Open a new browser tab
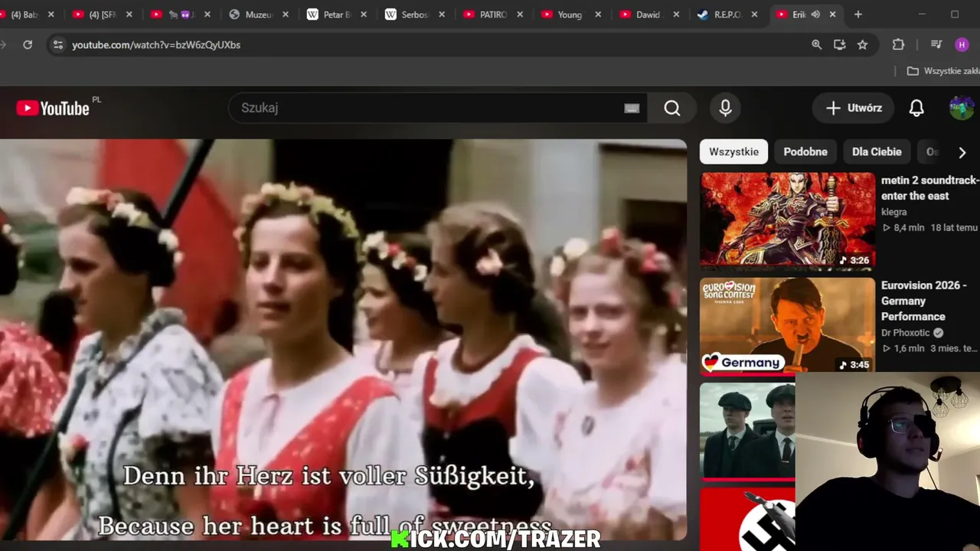 (x=858, y=15)
